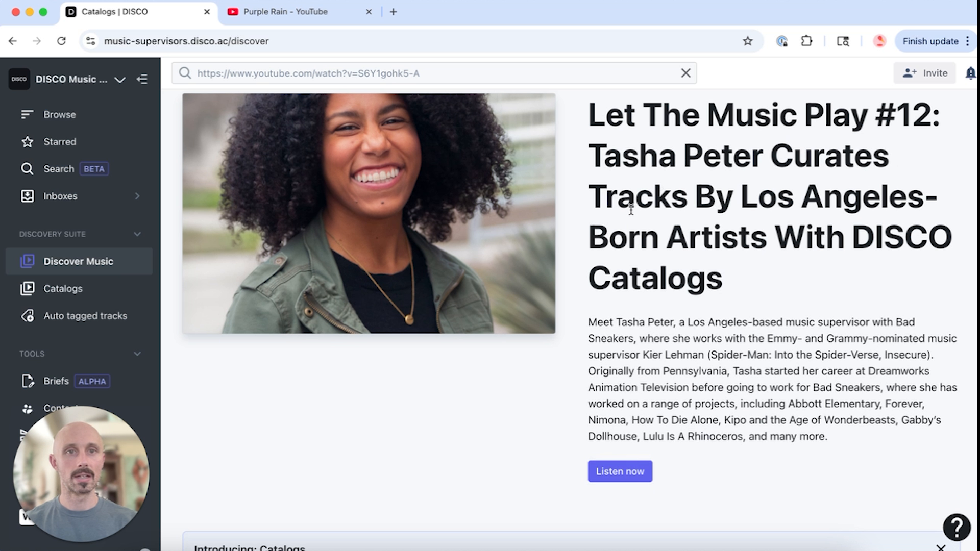Screen dimensions: 980x551
Task: Open Search BETA in the sidebar
Action: [59, 168]
